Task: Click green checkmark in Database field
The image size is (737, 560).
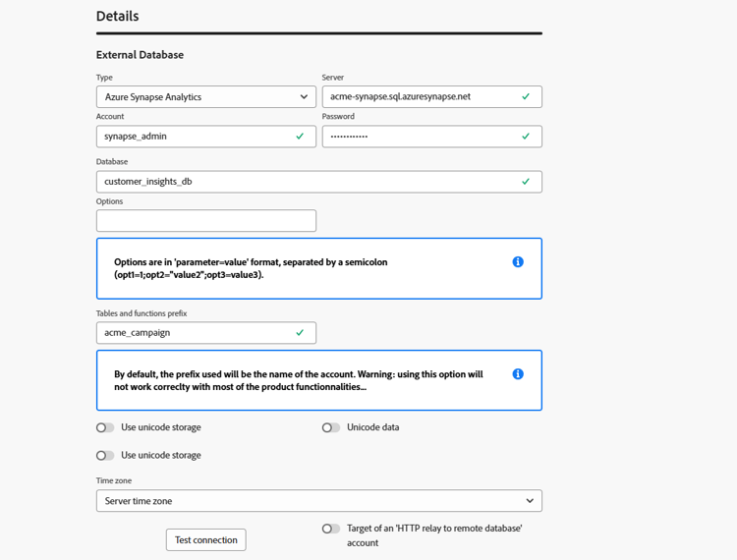Action: [526, 182]
